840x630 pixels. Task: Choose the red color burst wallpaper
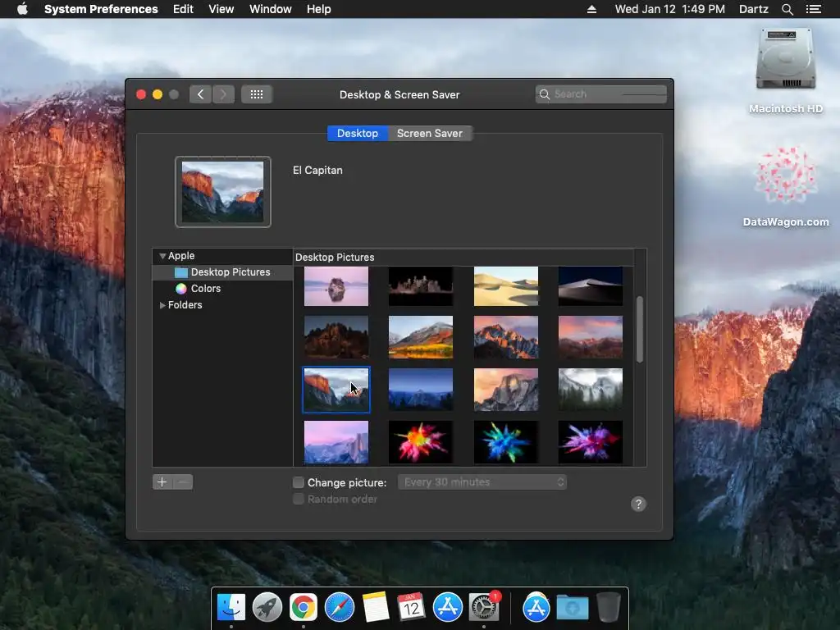(x=421, y=442)
